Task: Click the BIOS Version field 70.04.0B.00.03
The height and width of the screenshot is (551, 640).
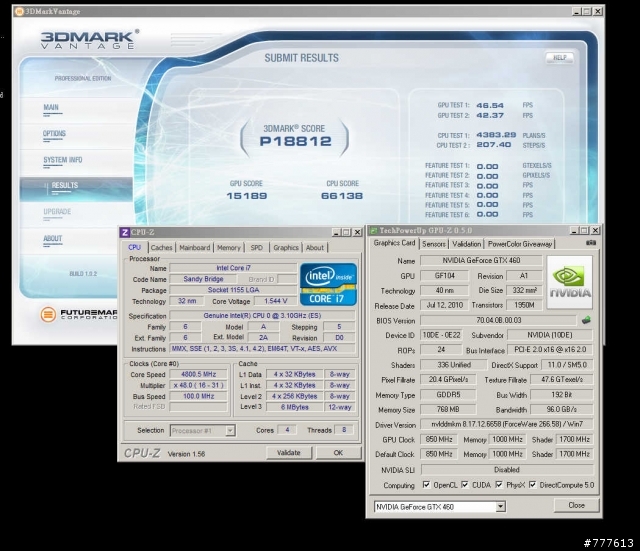Action: point(498,320)
